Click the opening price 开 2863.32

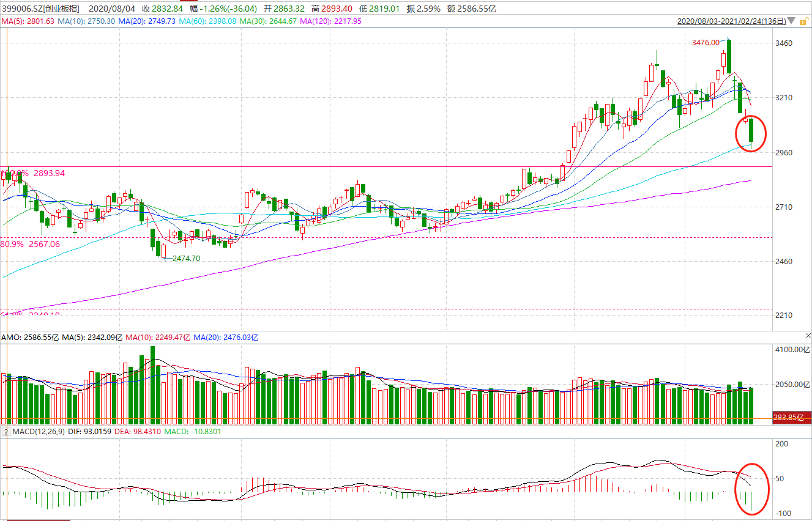(x=284, y=8)
